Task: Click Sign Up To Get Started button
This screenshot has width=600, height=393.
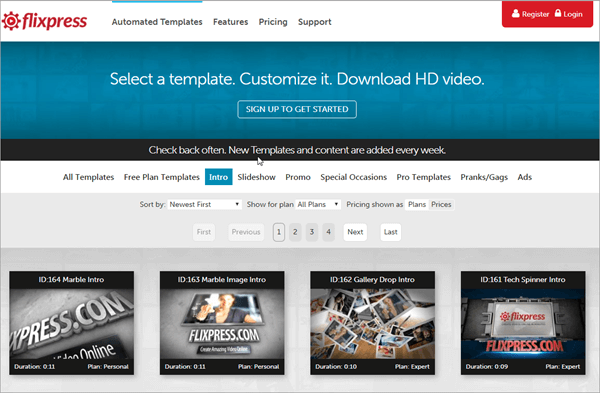Action: point(297,109)
